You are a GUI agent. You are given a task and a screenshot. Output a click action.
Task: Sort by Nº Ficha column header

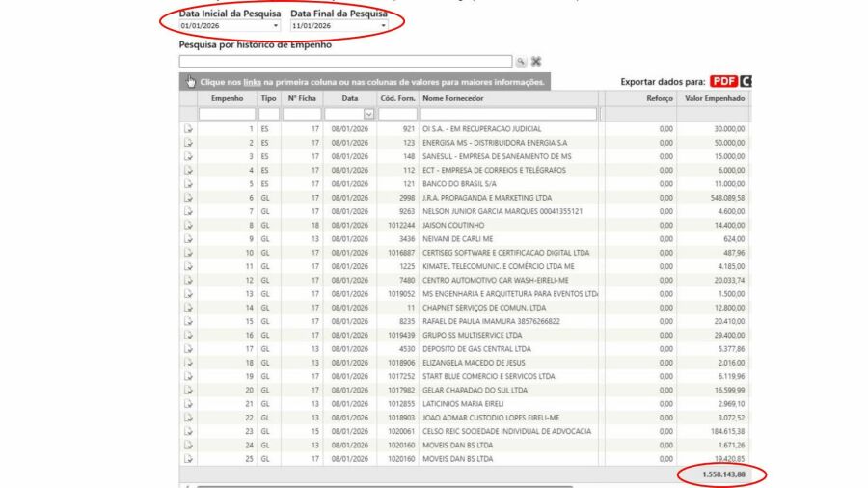pyautogui.click(x=302, y=98)
